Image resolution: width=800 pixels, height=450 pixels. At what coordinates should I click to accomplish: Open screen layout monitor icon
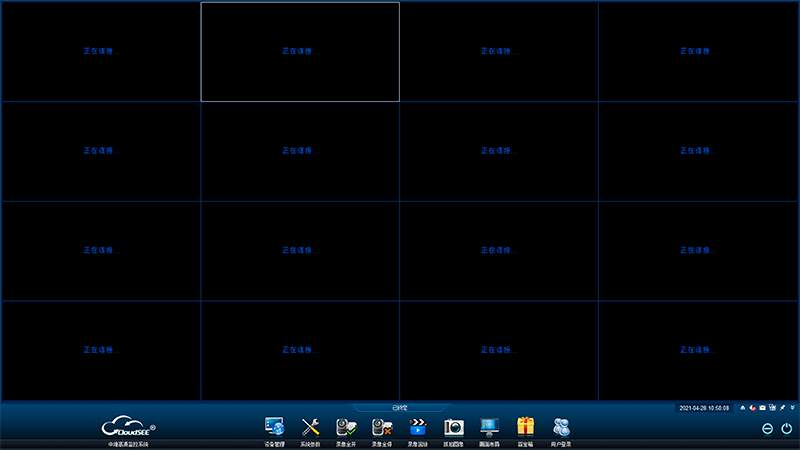[x=489, y=427]
